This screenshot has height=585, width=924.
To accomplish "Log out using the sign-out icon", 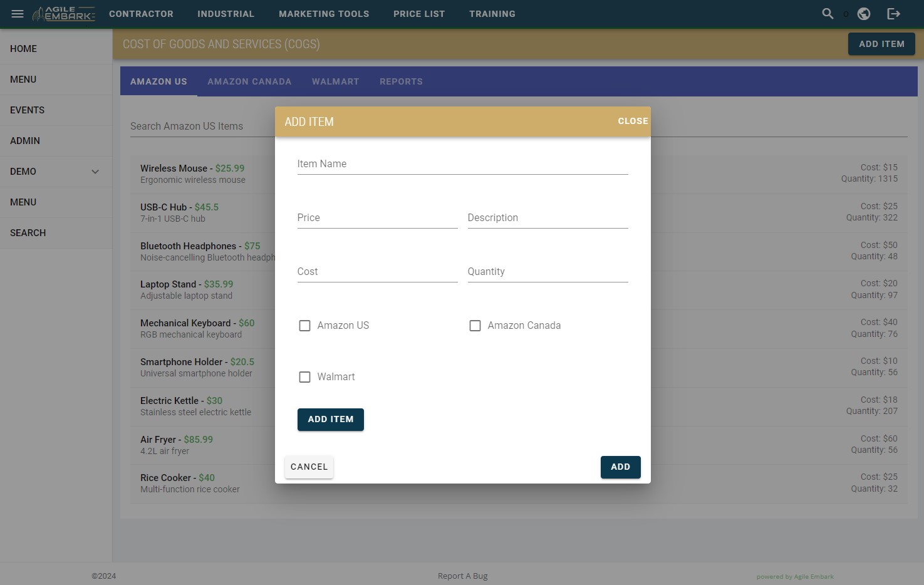I will [894, 13].
